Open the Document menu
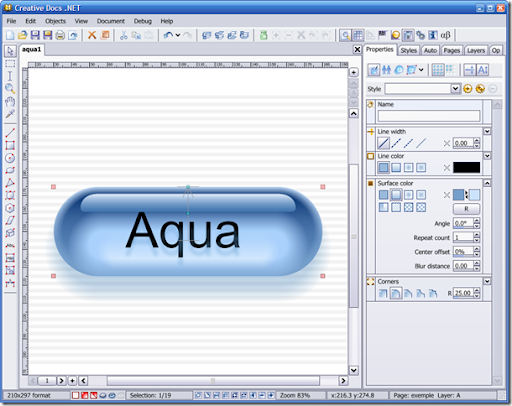 pos(111,21)
